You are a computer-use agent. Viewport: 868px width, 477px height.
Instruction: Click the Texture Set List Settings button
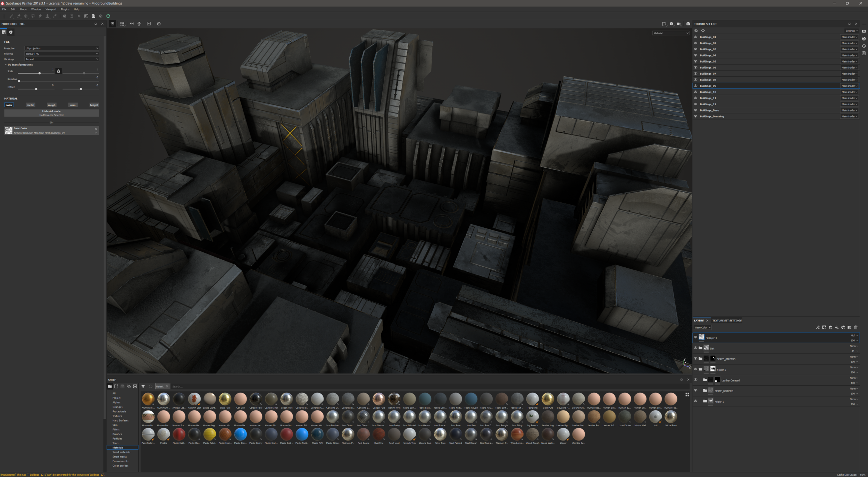tap(851, 31)
